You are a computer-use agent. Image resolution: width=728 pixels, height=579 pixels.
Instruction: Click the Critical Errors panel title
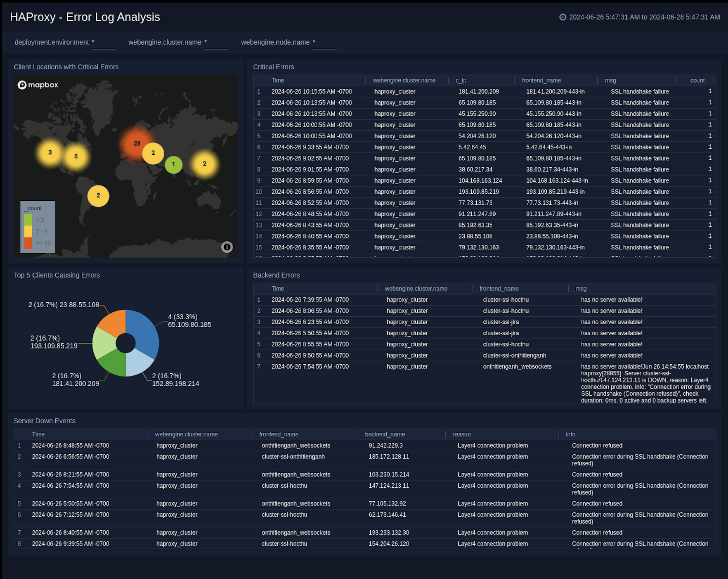[x=273, y=67]
